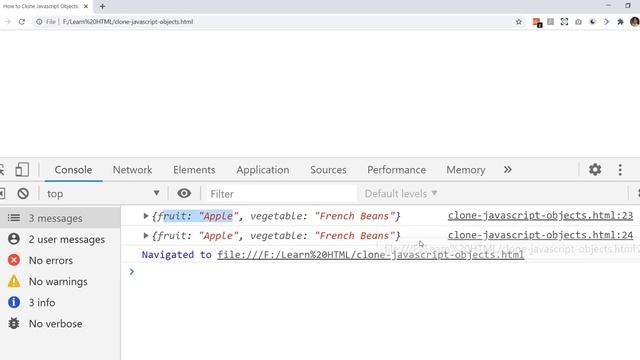This screenshot has height=360, width=640.
Task: Click the console prompt input line
Action: (x=384, y=271)
